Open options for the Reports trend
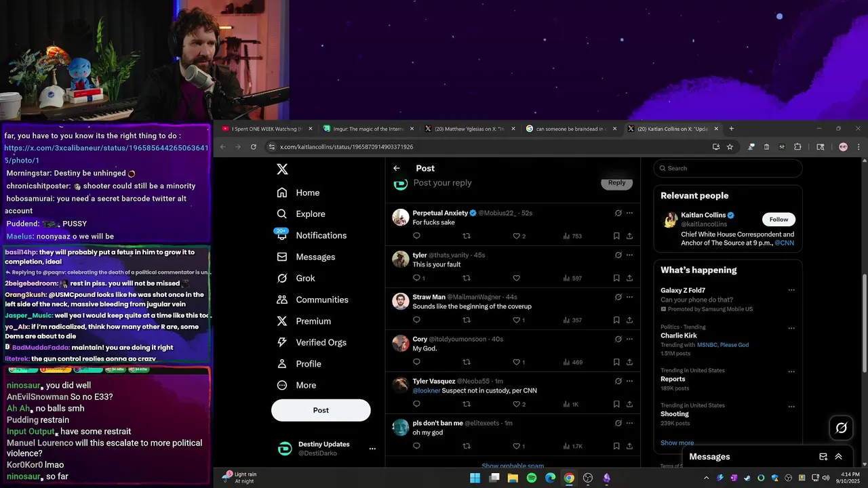 pos(791,371)
